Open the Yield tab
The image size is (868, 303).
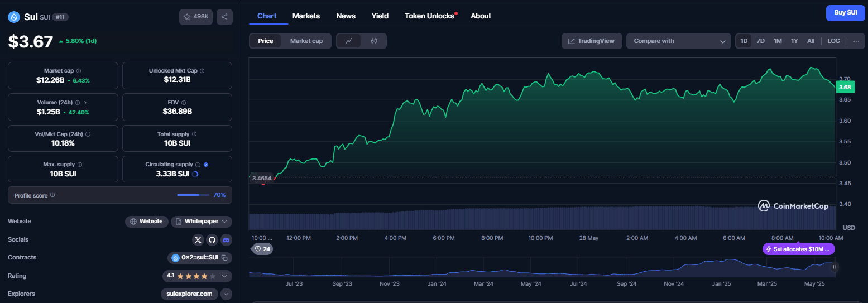(380, 16)
